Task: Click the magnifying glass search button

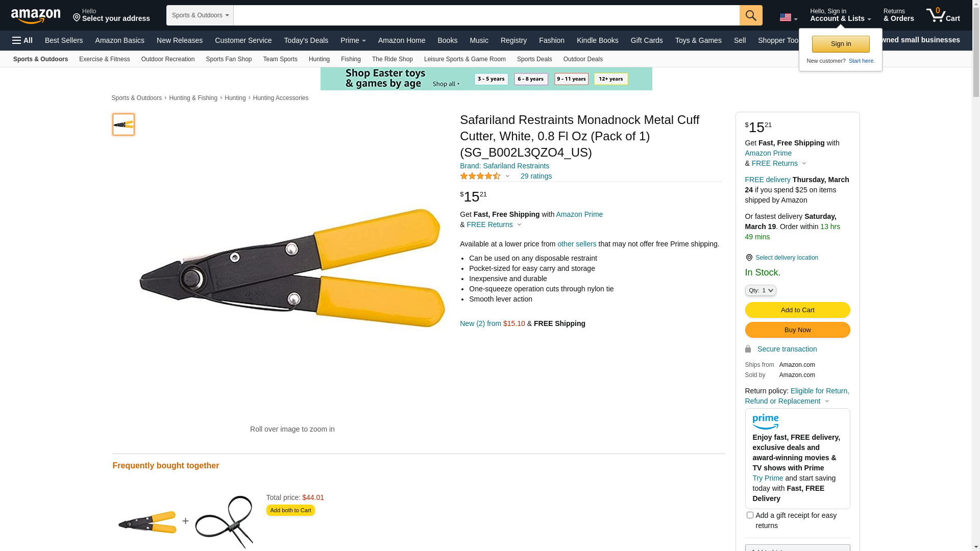Action: (750, 15)
